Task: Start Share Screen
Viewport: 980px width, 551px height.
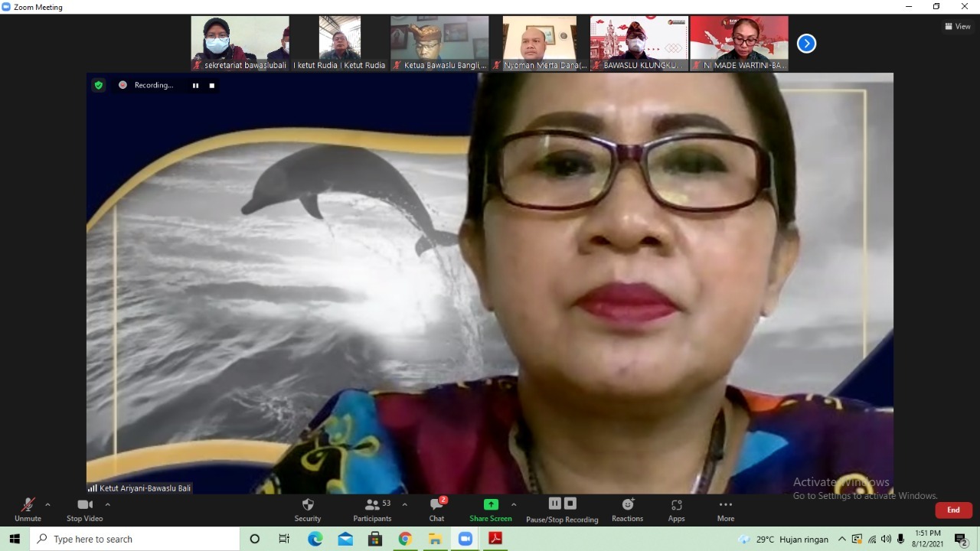Action: pos(490,510)
